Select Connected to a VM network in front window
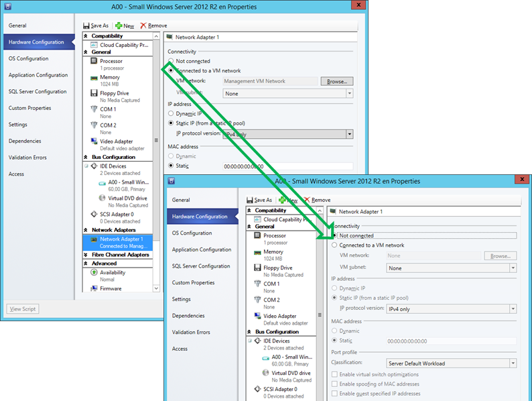This screenshot has height=401, width=532. pos(334,245)
